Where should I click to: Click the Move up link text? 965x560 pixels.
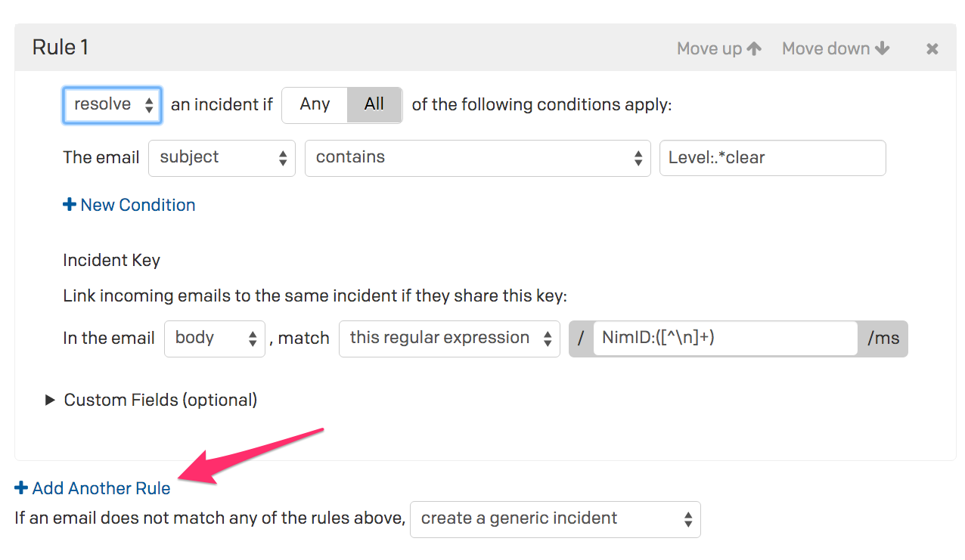click(709, 48)
